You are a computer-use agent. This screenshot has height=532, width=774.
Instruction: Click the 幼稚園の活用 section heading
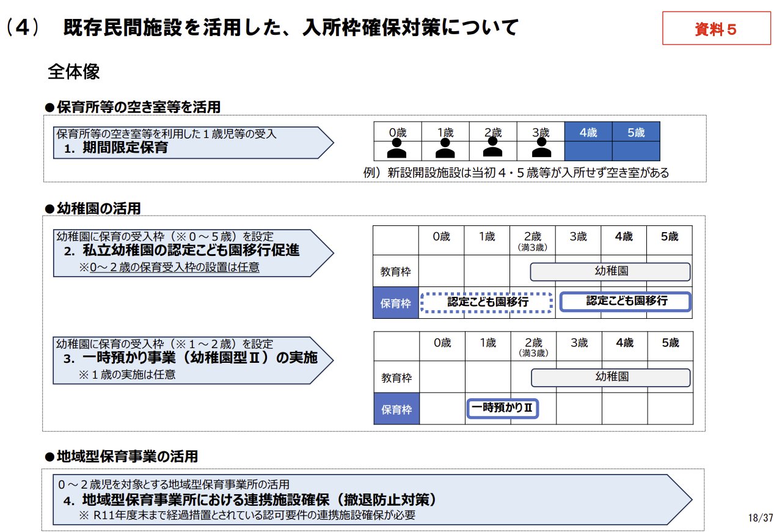98,208
